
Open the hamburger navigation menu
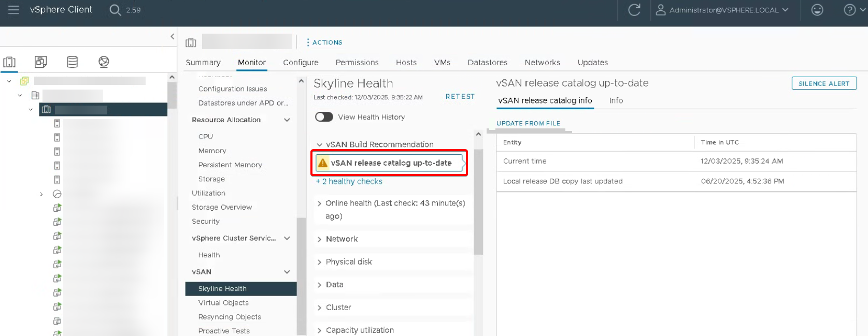tap(13, 10)
